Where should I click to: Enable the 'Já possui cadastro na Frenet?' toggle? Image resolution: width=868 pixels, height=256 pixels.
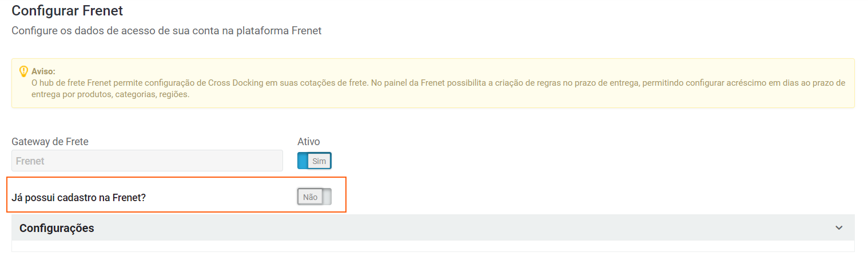coord(314,197)
